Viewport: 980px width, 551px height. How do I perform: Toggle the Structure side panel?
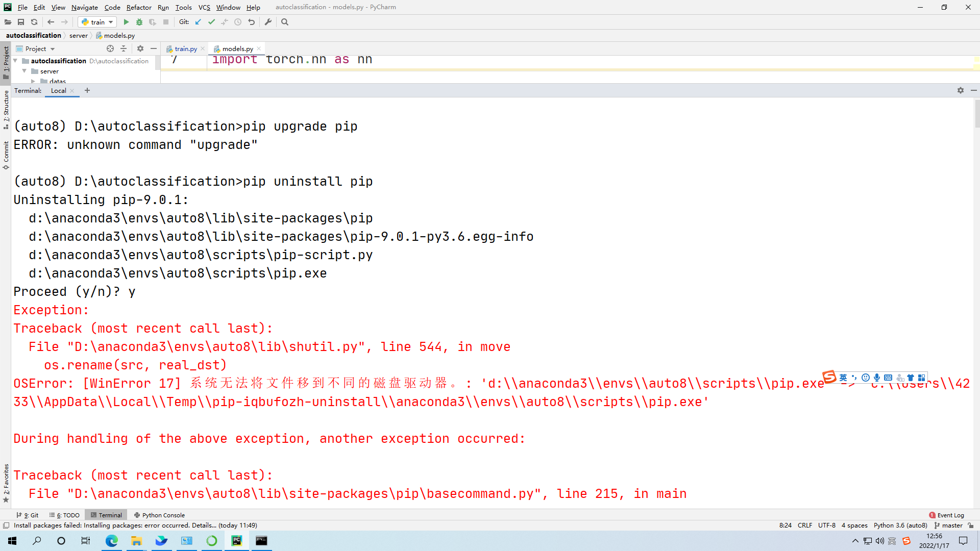click(6, 109)
